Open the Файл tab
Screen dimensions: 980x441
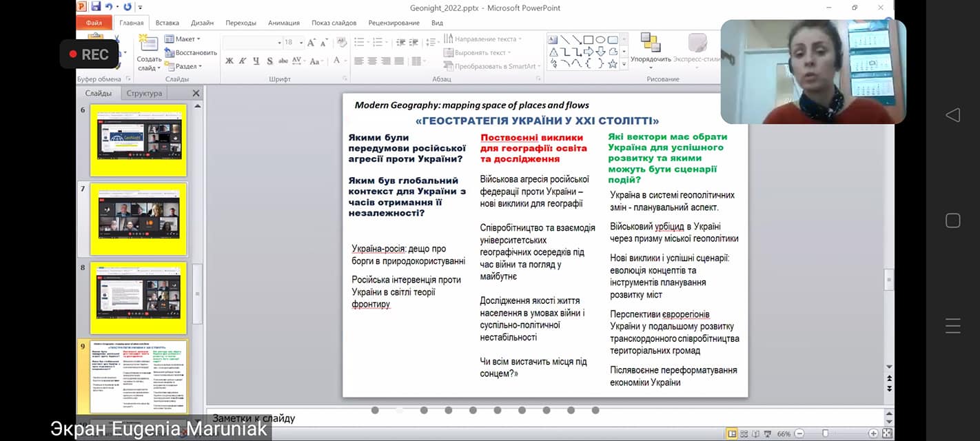(x=94, y=23)
